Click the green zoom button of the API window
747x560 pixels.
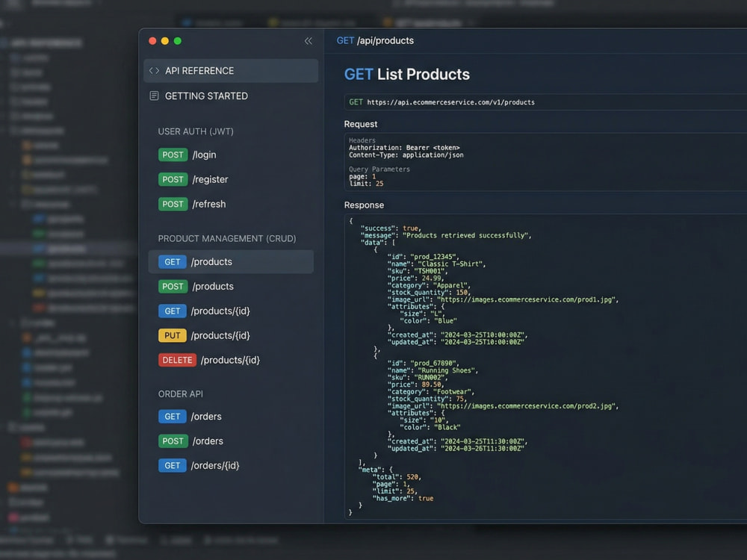[x=178, y=41]
